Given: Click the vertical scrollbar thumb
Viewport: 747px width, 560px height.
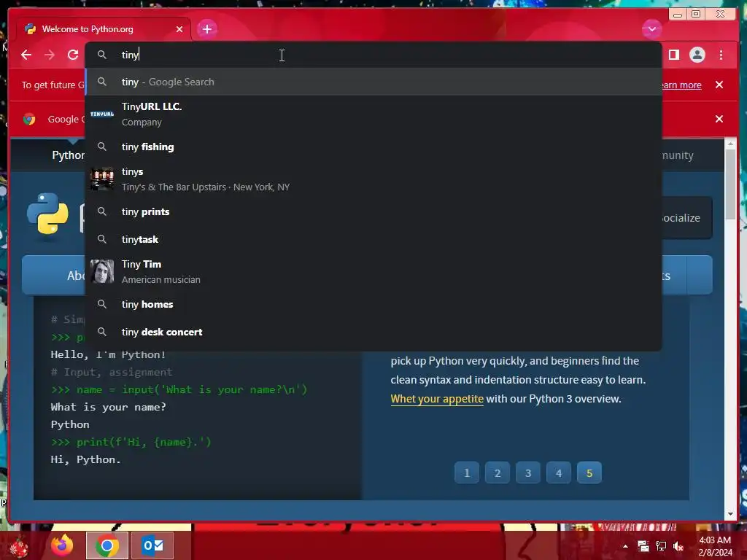Looking at the screenshot, I should [730, 184].
